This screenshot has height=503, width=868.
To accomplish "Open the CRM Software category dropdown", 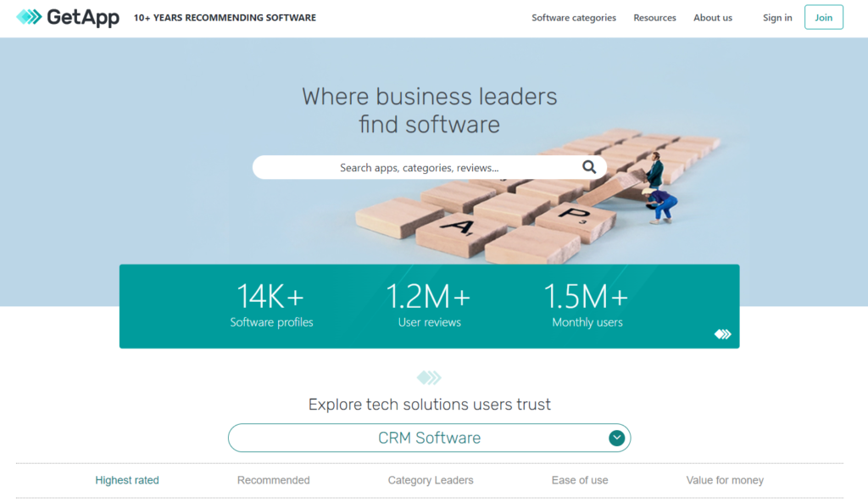I will [429, 438].
